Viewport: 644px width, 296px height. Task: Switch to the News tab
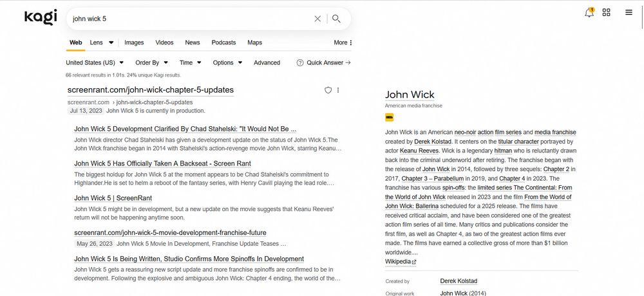pos(192,42)
